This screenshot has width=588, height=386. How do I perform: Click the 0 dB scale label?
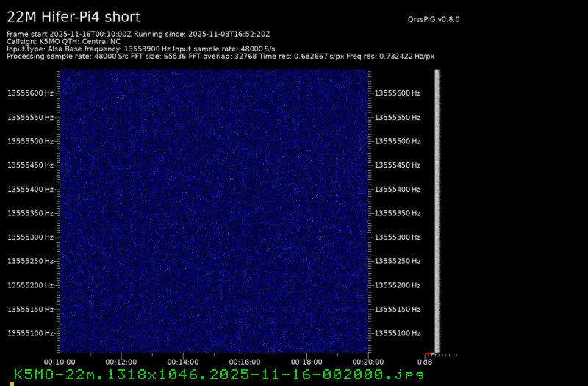point(425,362)
